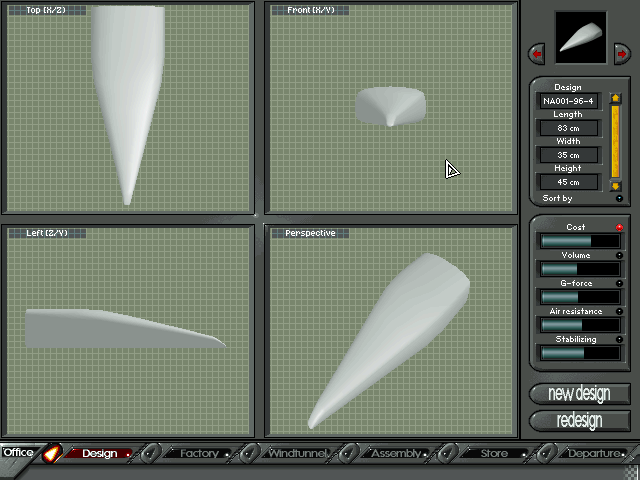Click the Top (X/Z) viewport label
The height and width of the screenshot is (480, 640).
pos(47,10)
